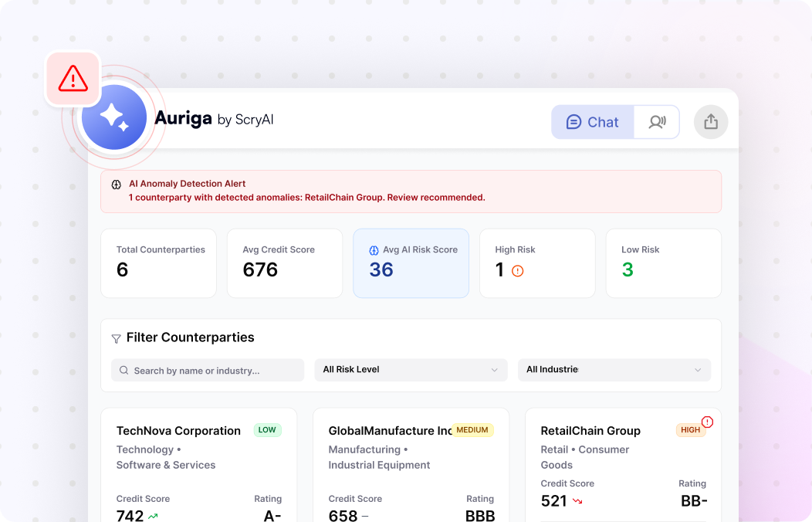
Task: Open the High Risk card
Action: 537,263
